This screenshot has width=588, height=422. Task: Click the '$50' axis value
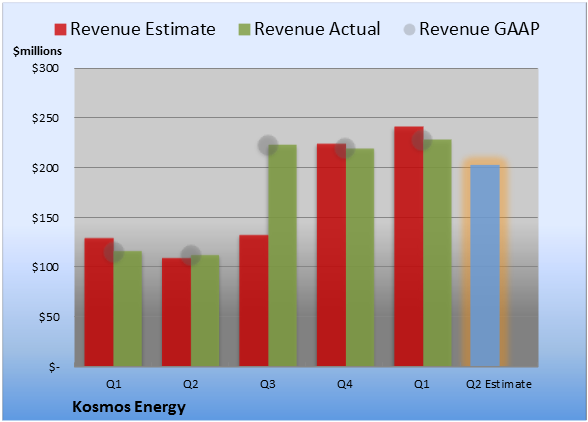pyautogui.click(x=49, y=317)
